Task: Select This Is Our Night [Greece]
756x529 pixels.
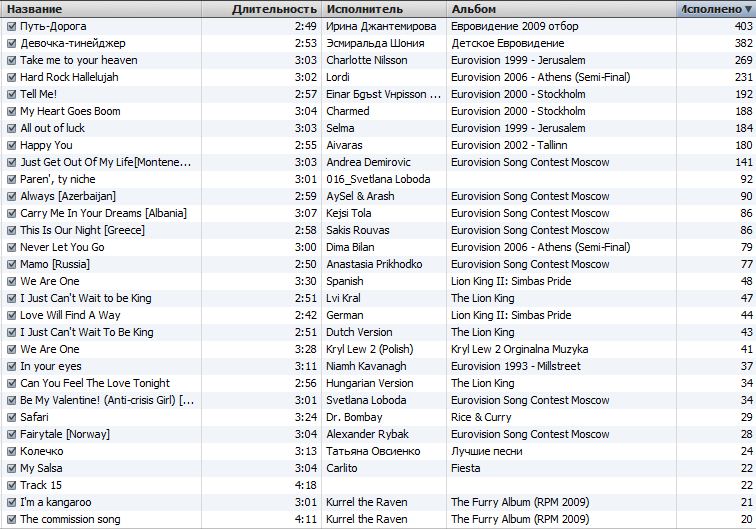Action: click(82, 230)
